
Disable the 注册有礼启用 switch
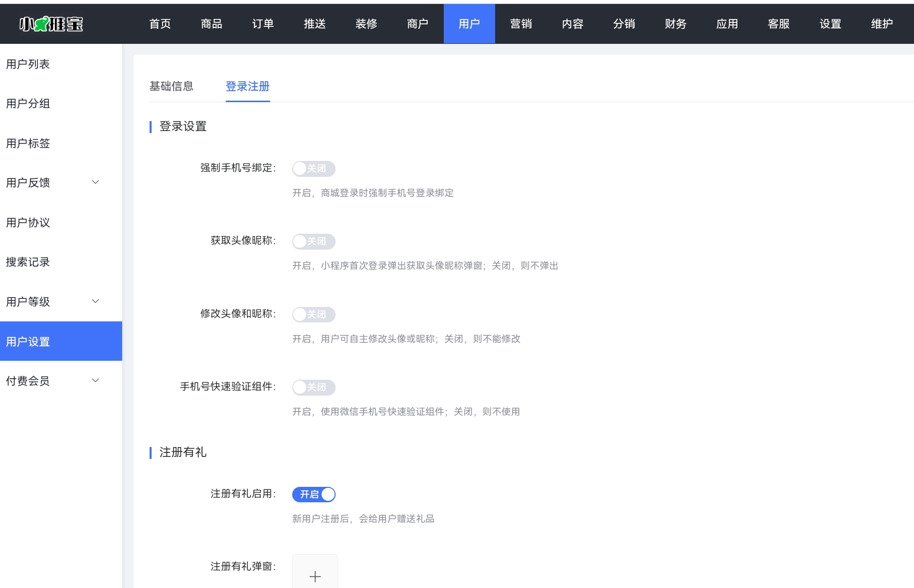(x=313, y=494)
